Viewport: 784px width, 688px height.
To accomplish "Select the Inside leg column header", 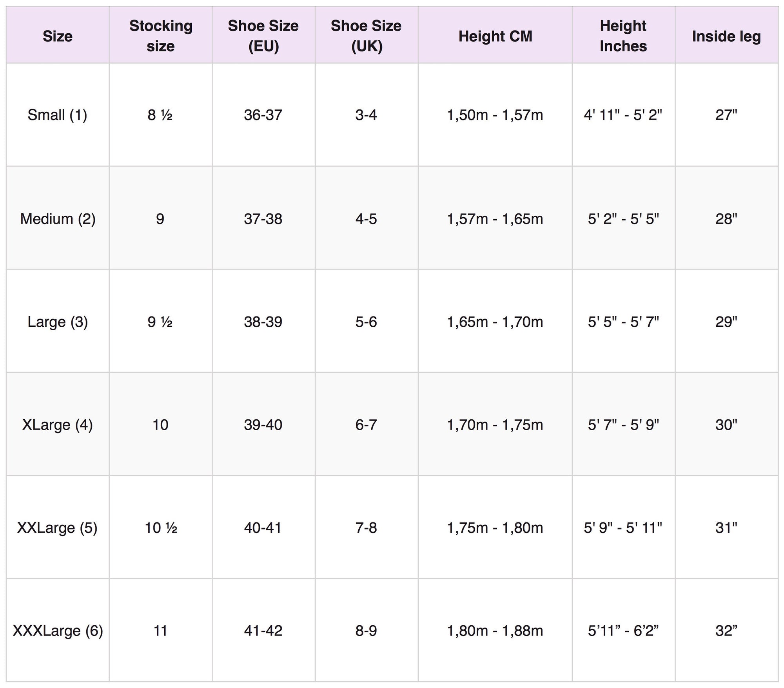I will point(726,36).
